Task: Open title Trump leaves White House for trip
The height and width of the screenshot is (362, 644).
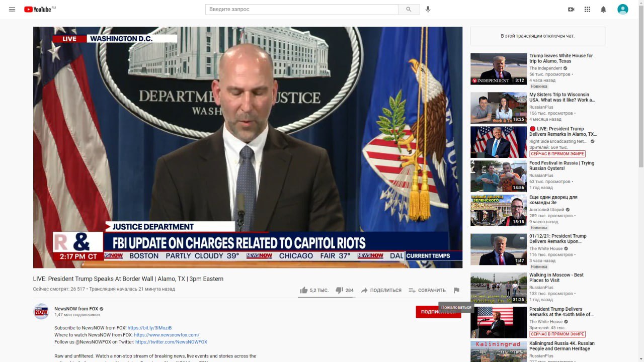Action: [561, 58]
